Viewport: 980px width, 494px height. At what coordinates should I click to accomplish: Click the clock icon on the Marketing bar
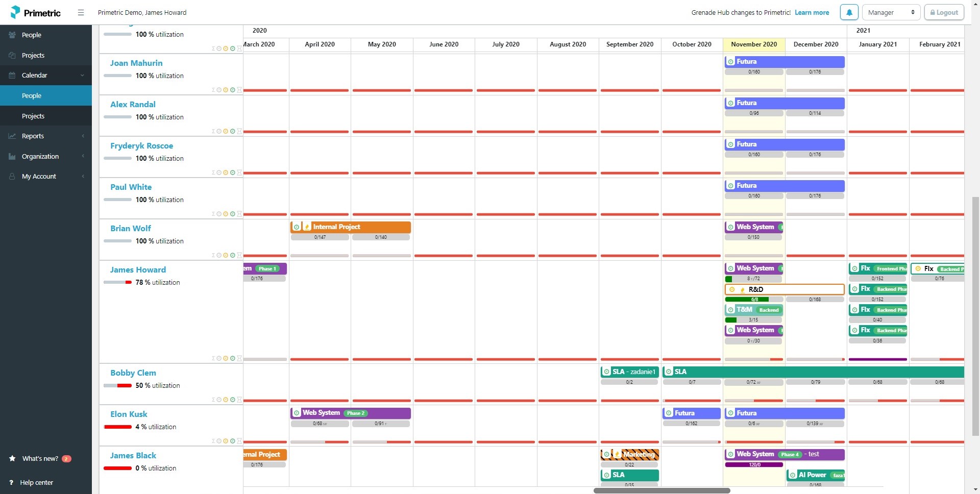[x=607, y=455]
